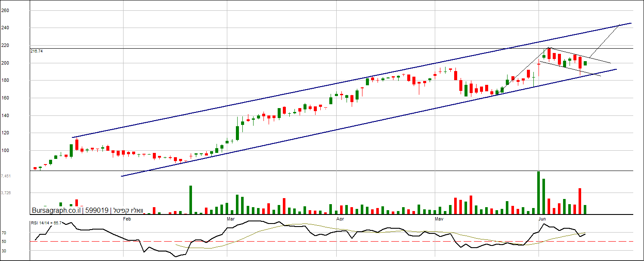Select the 599019 stock code in the watermark
Viewport: 644px width, 261px height.
pos(96,211)
